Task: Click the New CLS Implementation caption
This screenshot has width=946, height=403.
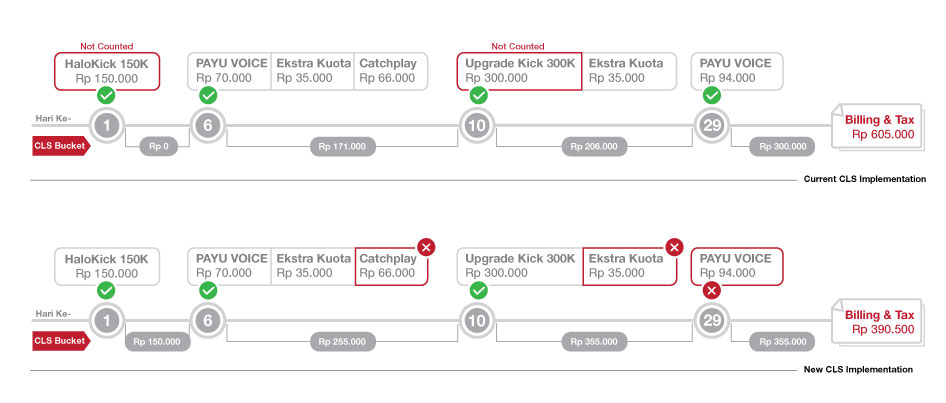Action: coord(858,370)
